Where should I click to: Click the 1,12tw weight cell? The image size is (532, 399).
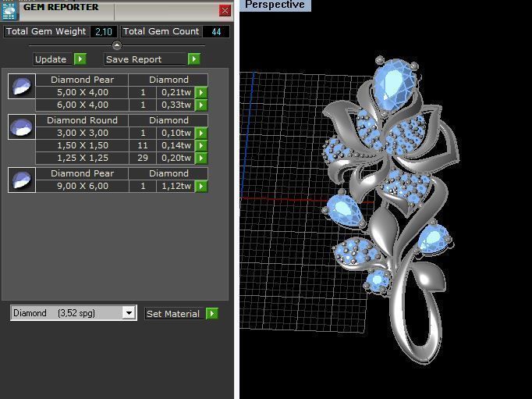(176, 186)
